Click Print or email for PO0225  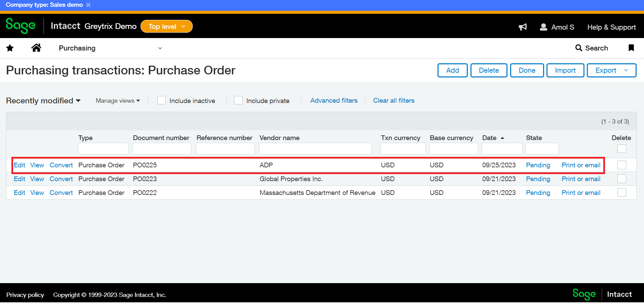click(x=581, y=165)
